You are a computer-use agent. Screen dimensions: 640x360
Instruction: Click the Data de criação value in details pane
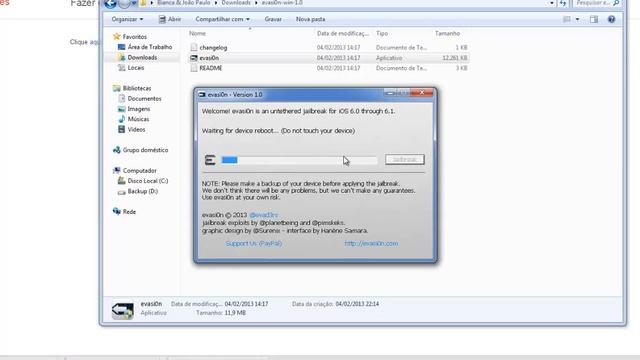tap(357, 304)
